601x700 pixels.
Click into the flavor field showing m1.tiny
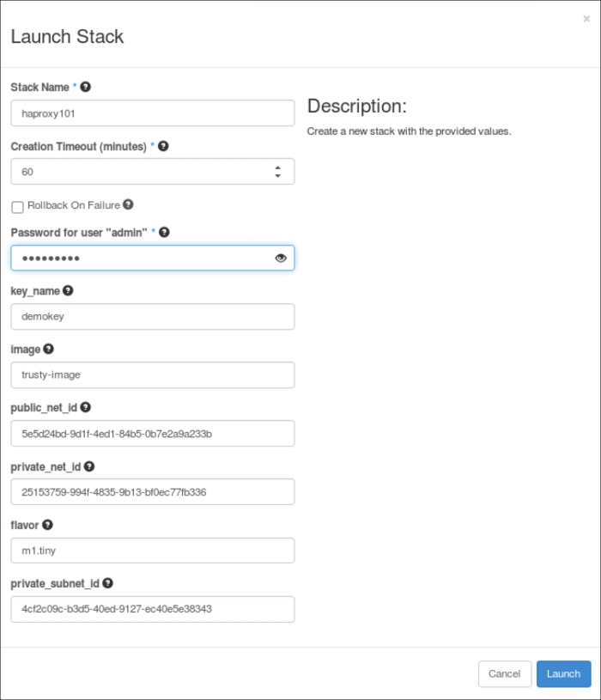pos(152,551)
